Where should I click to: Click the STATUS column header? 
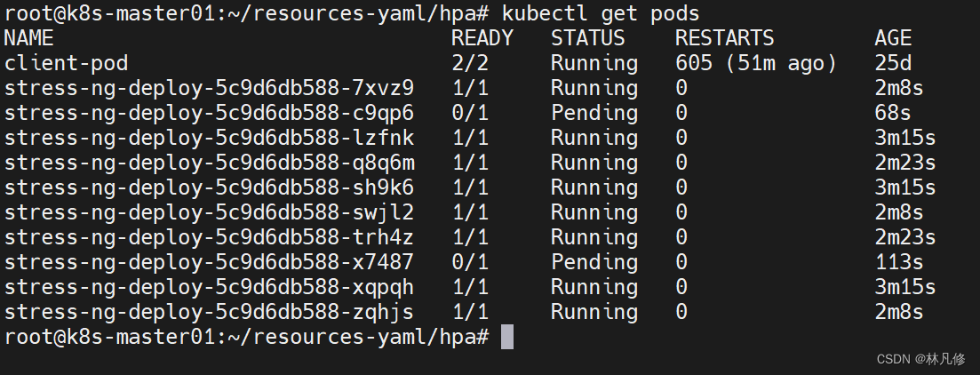coord(587,38)
